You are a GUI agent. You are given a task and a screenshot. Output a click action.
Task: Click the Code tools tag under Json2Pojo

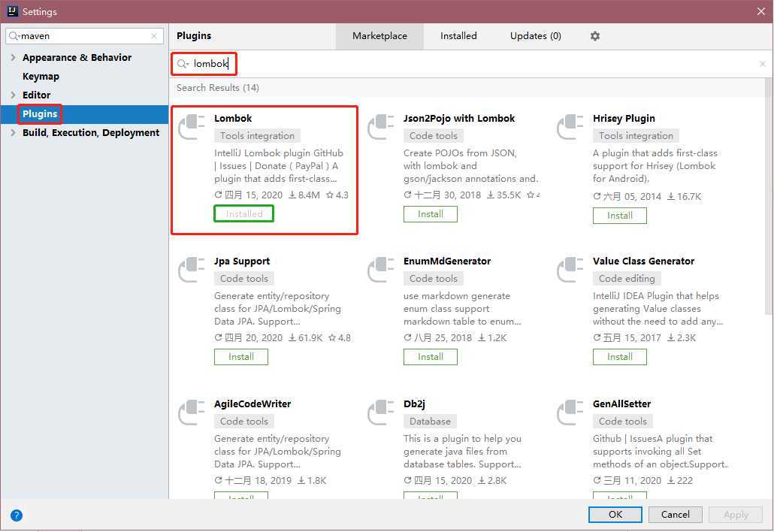[x=434, y=136]
